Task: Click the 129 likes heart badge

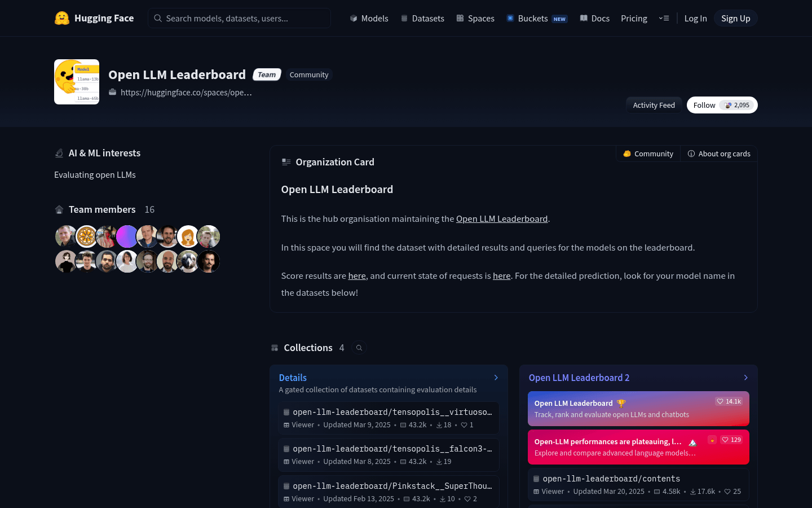Action: coord(731,440)
